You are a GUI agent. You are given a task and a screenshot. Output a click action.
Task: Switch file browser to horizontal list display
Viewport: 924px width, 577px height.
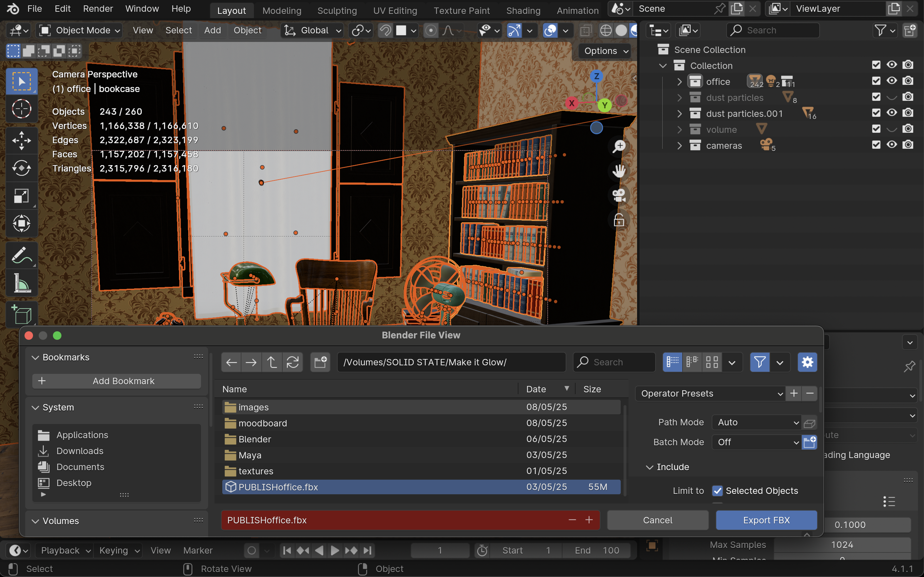click(692, 362)
